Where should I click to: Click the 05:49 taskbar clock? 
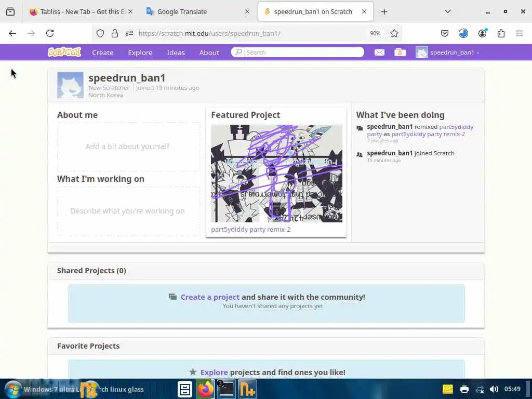pyautogui.click(x=512, y=389)
